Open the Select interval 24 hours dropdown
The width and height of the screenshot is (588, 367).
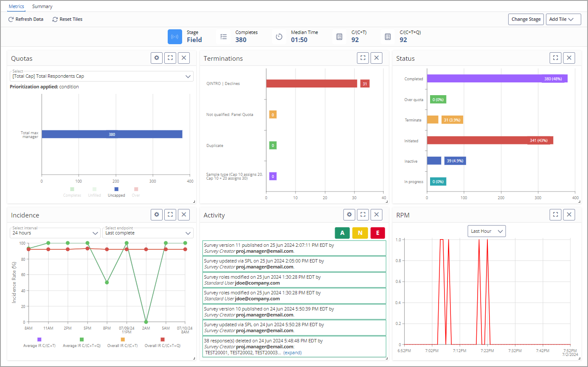(x=55, y=233)
